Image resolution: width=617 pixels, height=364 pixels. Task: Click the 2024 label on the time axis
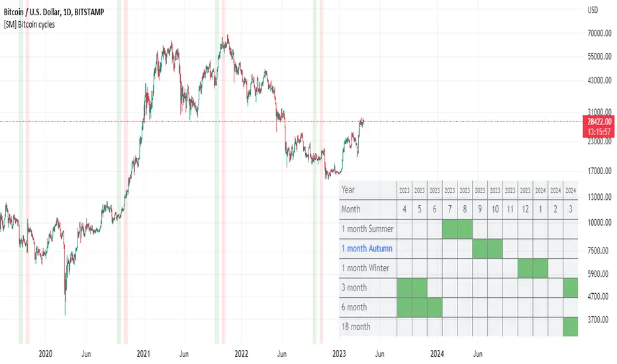[x=436, y=354]
